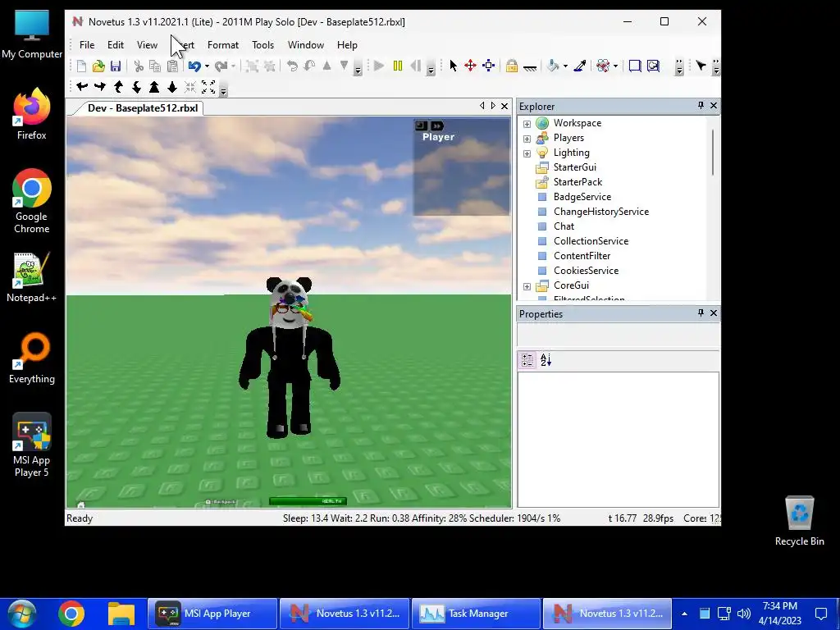The image size is (840, 630).
Task: Expand the Players node
Action: [x=527, y=139]
